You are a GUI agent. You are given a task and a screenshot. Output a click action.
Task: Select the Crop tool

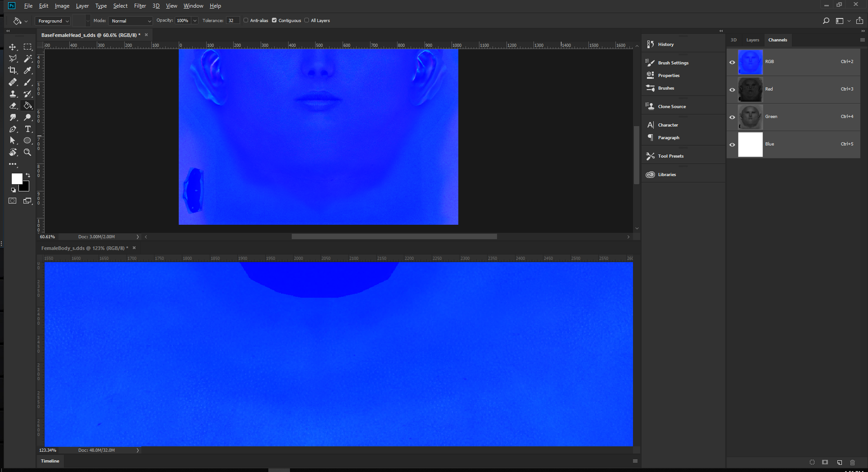click(x=13, y=70)
